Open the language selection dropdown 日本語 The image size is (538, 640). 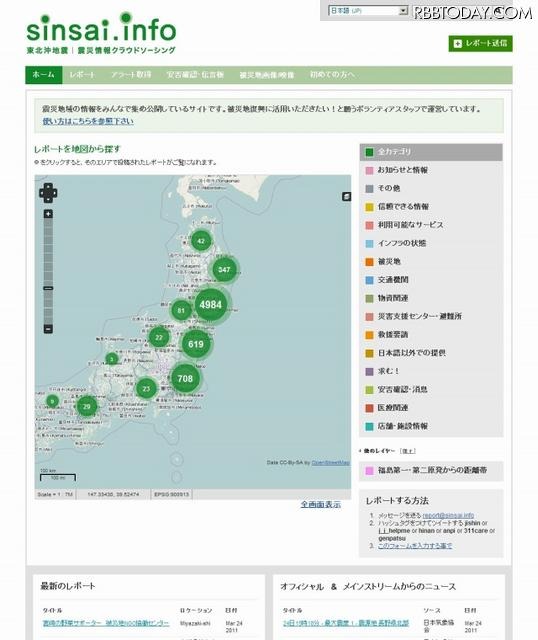point(368,11)
